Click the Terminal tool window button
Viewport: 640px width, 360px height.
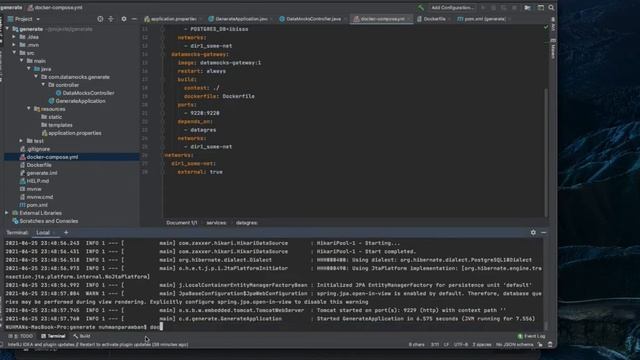pos(53,336)
